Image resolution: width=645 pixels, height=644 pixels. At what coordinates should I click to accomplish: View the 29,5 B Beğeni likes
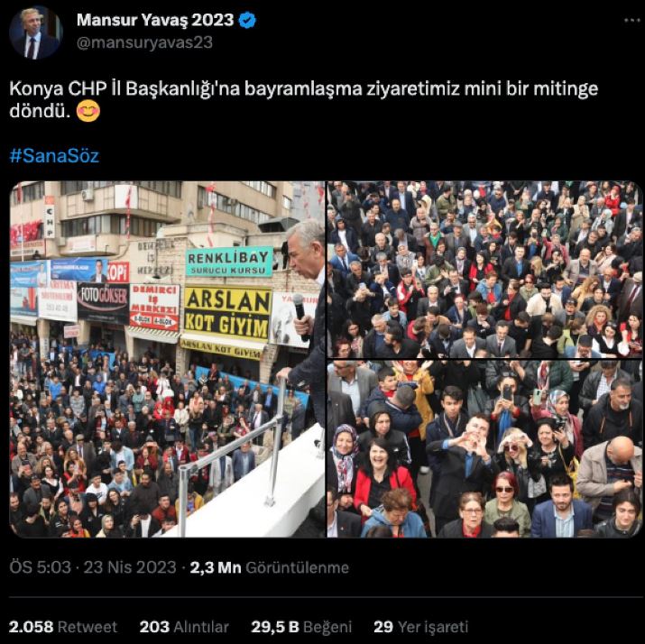tap(301, 627)
